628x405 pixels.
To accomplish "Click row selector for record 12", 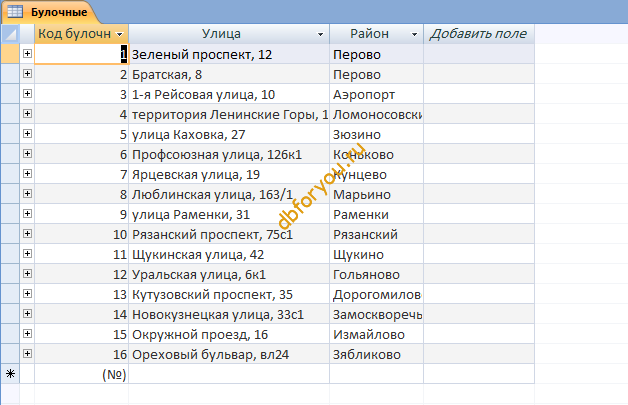I will [10, 274].
